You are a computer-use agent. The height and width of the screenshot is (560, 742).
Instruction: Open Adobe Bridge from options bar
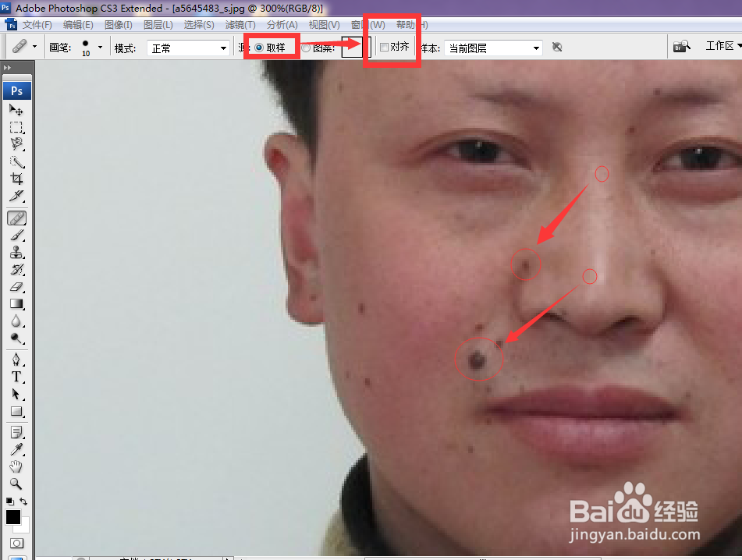682,46
